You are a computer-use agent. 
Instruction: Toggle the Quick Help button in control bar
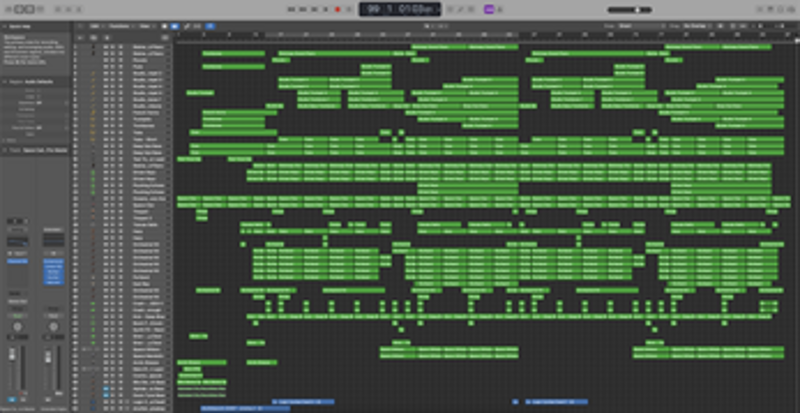click(x=30, y=9)
